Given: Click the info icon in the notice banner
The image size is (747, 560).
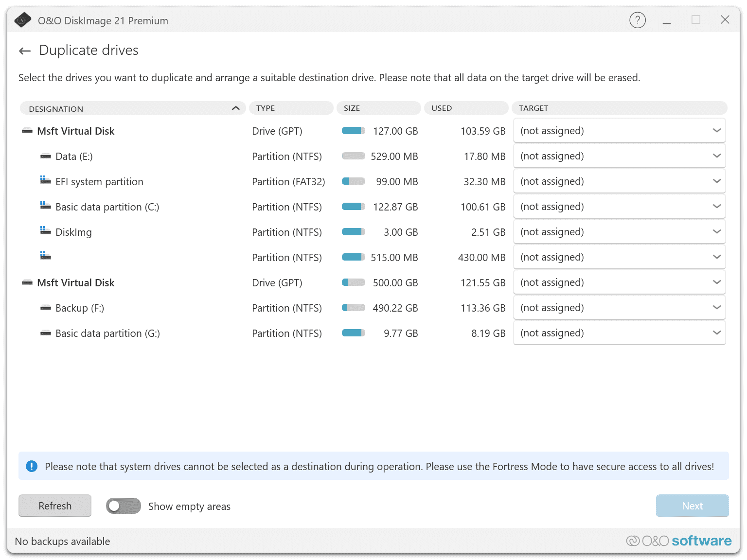Looking at the screenshot, I should point(32,466).
